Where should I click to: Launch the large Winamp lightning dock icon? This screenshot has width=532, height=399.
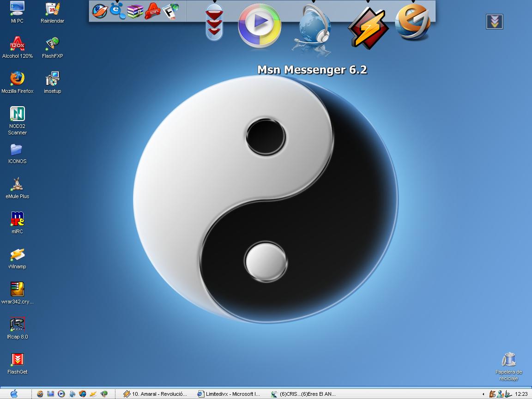(368, 28)
